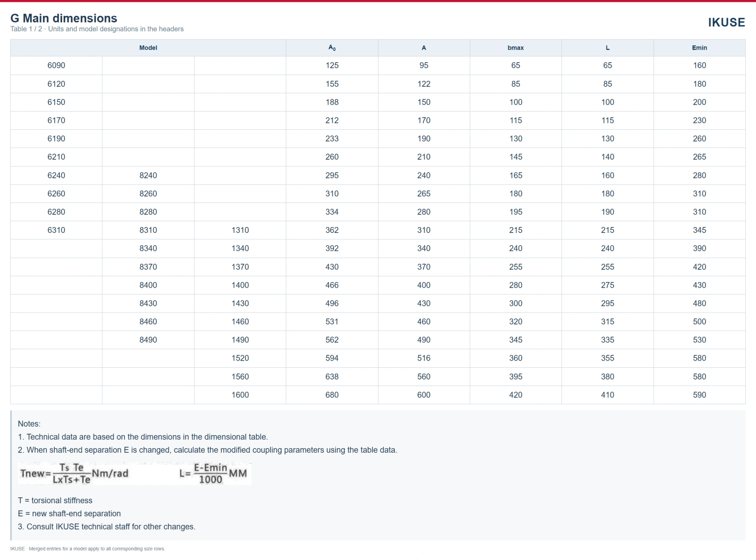Select model cell 8460

148,322
